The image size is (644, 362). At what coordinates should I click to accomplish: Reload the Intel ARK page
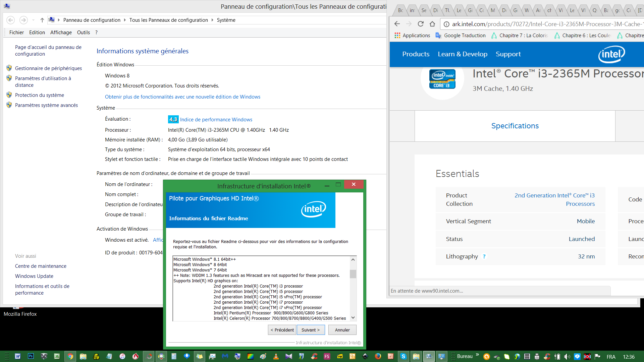[421, 24]
